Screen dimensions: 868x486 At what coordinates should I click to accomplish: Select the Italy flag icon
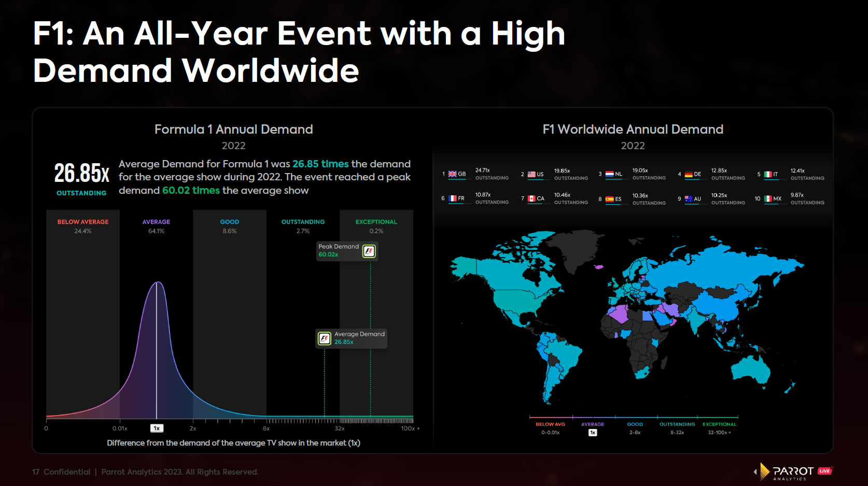point(768,175)
